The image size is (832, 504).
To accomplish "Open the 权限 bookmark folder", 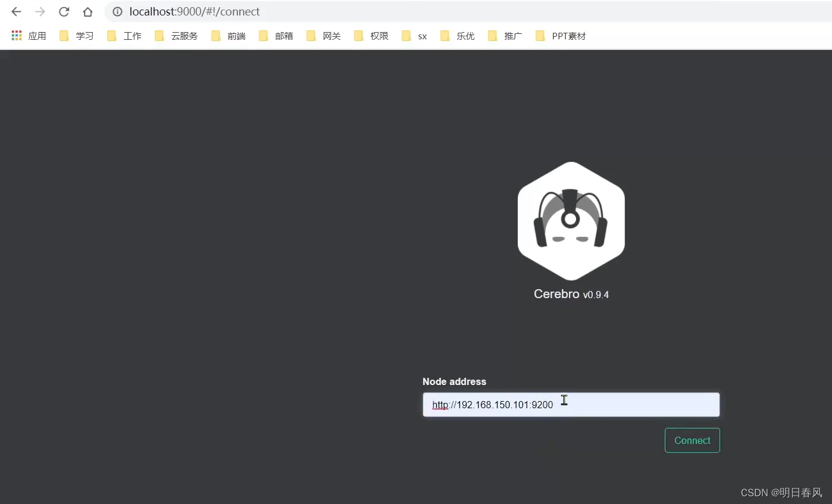I will 371,36.
